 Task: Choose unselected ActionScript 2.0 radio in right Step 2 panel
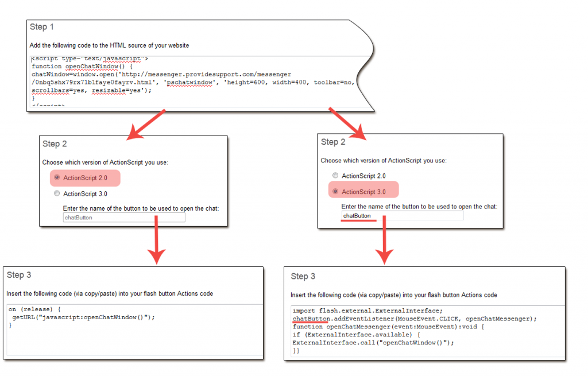tap(335, 176)
